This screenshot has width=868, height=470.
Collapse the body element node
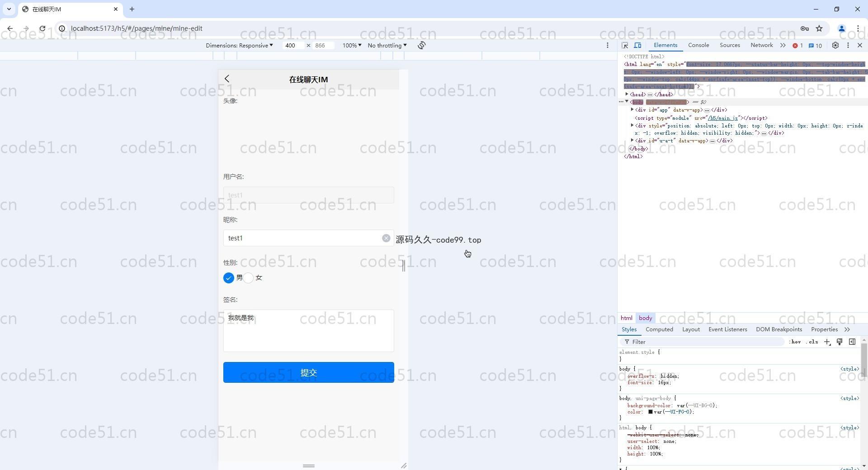(x=627, y=102)
